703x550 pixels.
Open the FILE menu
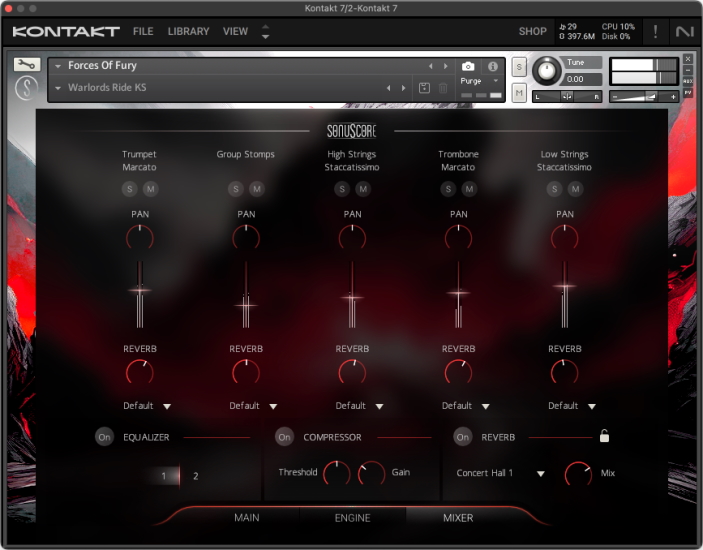[143, 31]
